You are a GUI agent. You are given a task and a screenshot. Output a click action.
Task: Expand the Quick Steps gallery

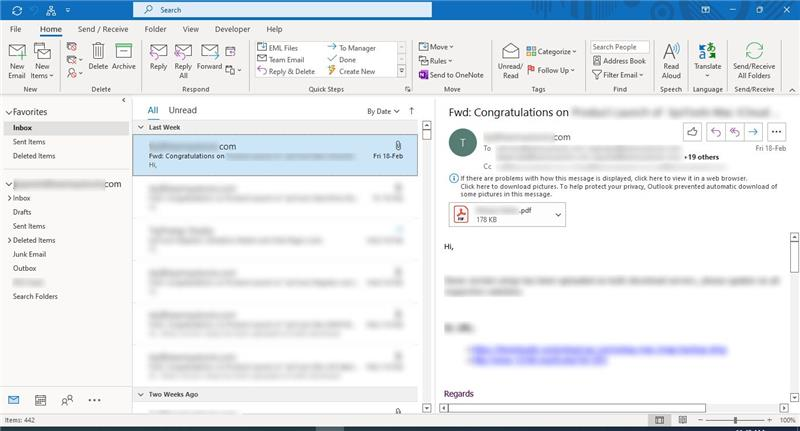click(402, 71)
